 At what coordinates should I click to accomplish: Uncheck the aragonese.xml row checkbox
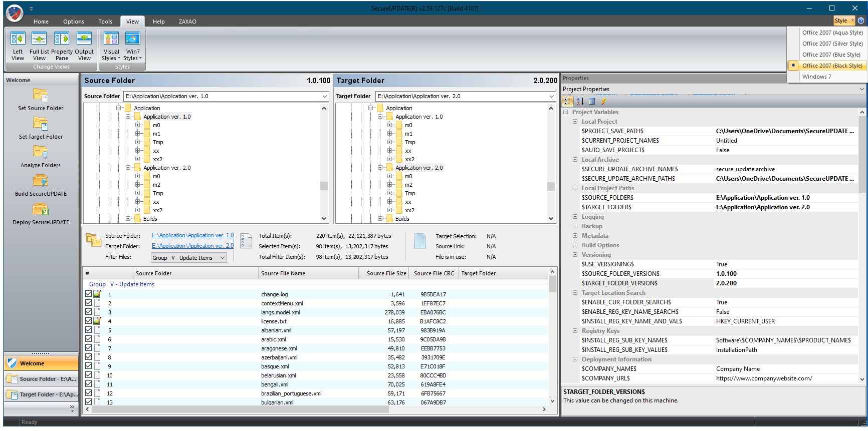(89, 348)
